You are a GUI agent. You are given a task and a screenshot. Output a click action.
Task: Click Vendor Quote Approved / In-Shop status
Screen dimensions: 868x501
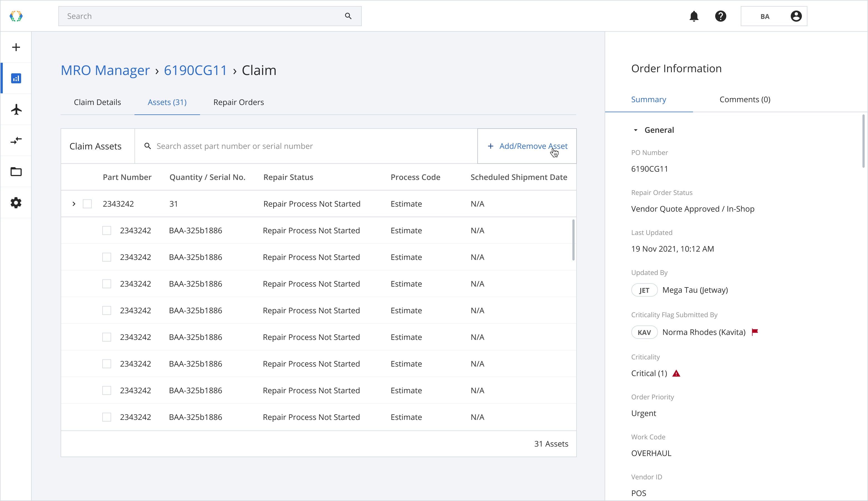[x=692, y=209]
